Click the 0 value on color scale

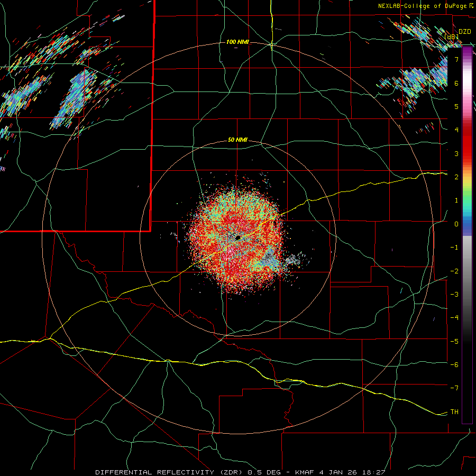click(x=456, y=224)
